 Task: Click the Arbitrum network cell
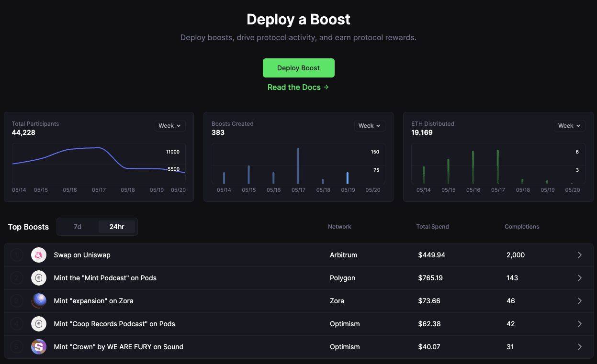coord(344,255)
